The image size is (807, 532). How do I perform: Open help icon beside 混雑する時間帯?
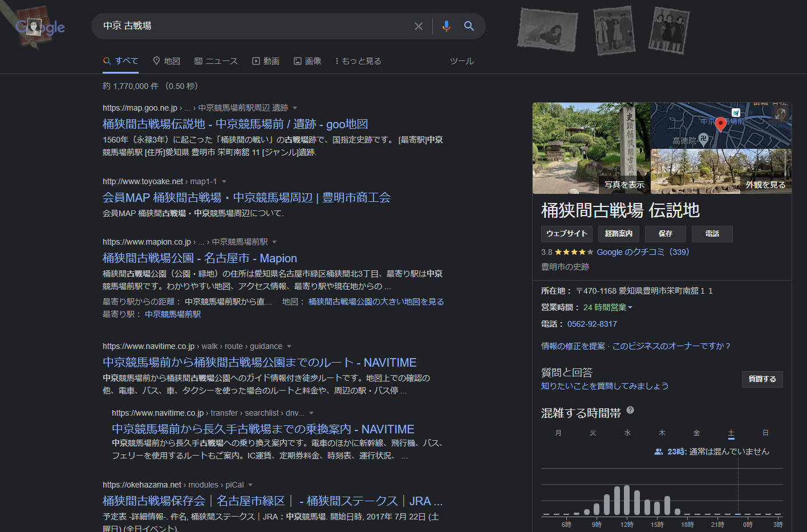630,410
